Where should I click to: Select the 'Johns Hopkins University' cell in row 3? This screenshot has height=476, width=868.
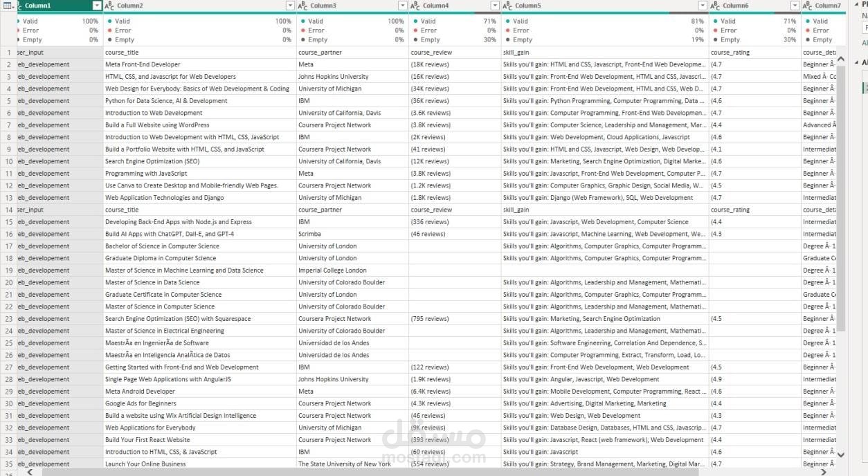coord(352,77)
